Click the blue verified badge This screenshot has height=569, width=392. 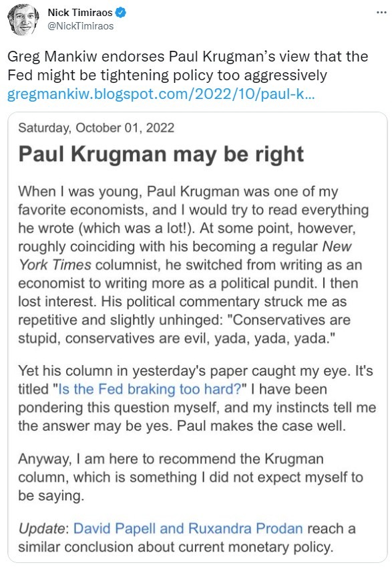[121, 13]
